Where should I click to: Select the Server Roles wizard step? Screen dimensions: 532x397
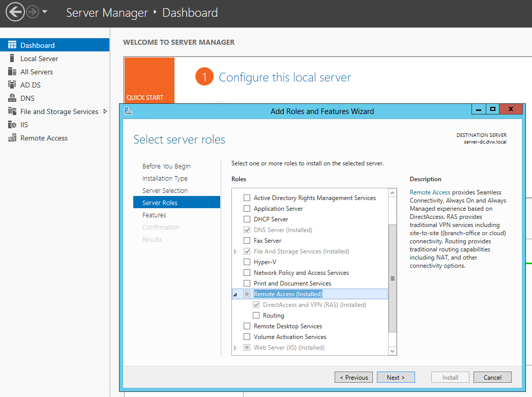[x=177, y=203]
